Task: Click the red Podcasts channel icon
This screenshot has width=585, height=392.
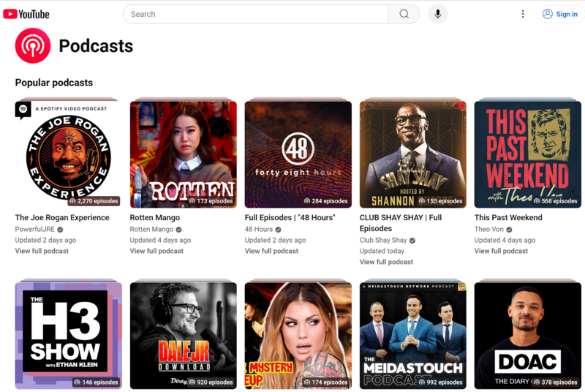Action: [33, 45]
